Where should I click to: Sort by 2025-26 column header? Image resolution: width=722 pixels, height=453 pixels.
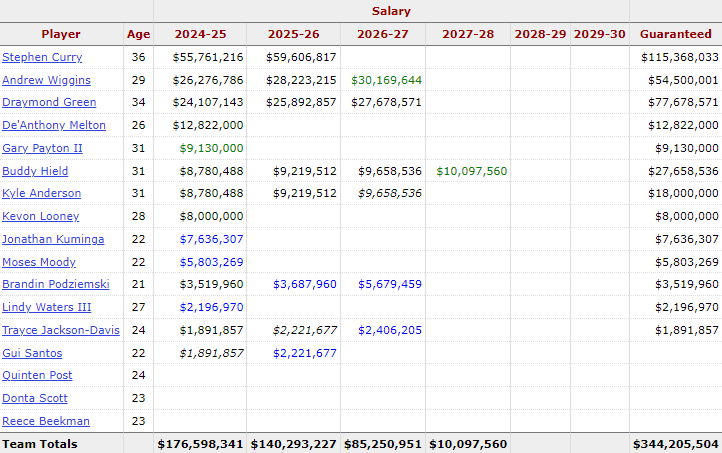pos(294,34)
